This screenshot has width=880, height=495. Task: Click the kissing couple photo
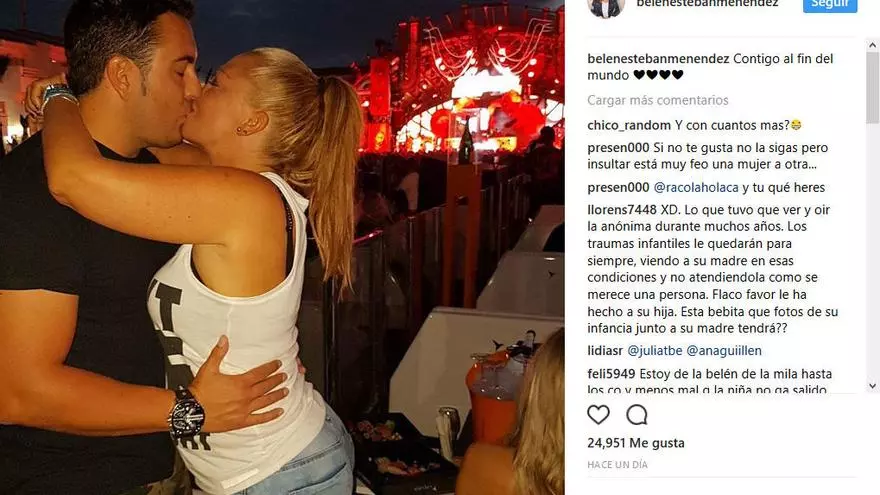point(282,248)
